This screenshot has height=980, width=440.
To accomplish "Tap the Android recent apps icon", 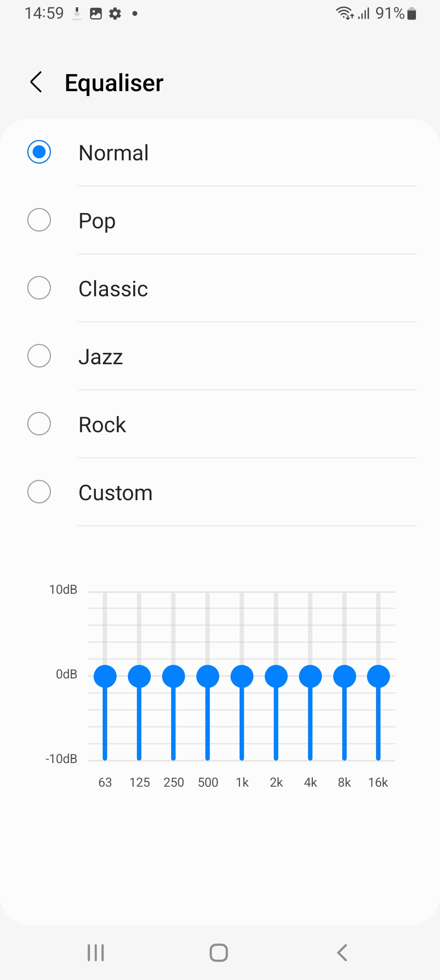I will click(96, 953).
